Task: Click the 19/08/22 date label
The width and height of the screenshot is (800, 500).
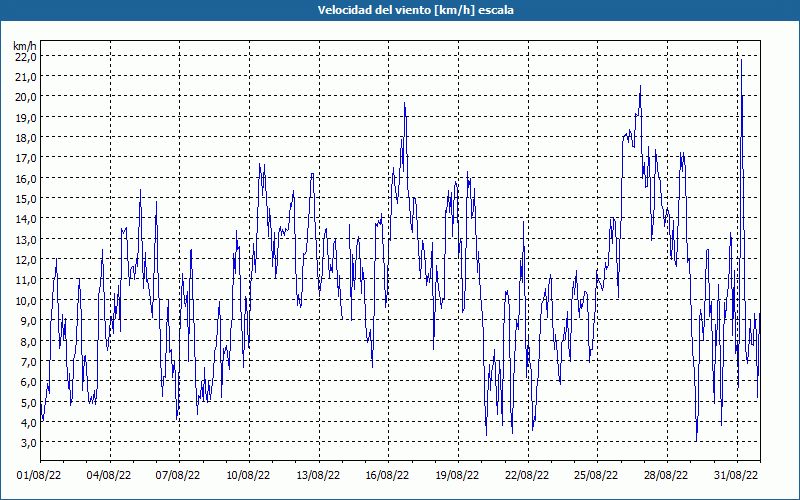Action: 457,476
